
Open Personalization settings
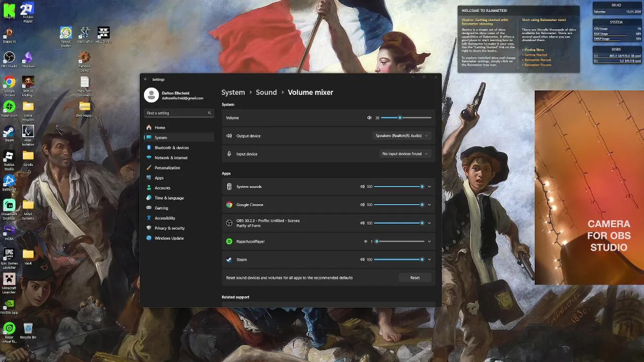[179, 168]
